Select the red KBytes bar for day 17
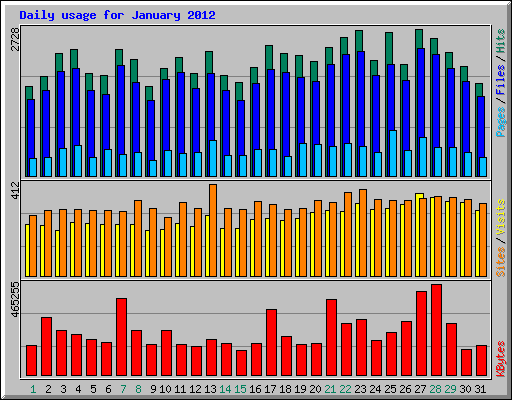The image size is (512, 400). 271,343
